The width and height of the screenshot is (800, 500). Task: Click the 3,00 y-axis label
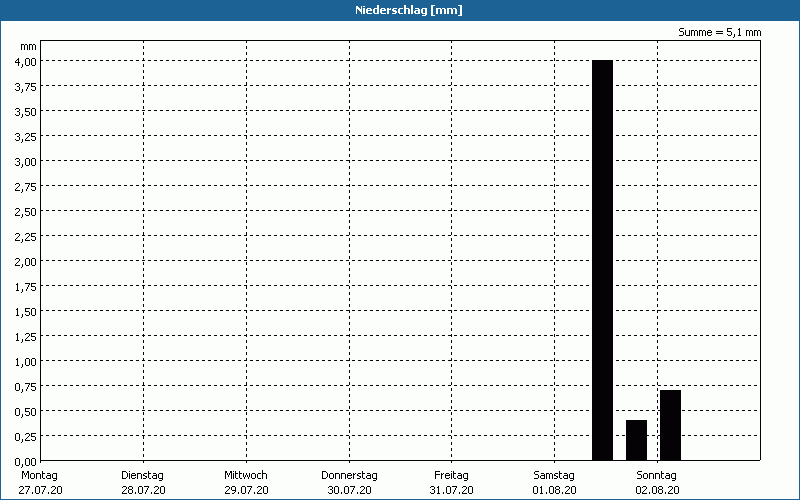26,162
